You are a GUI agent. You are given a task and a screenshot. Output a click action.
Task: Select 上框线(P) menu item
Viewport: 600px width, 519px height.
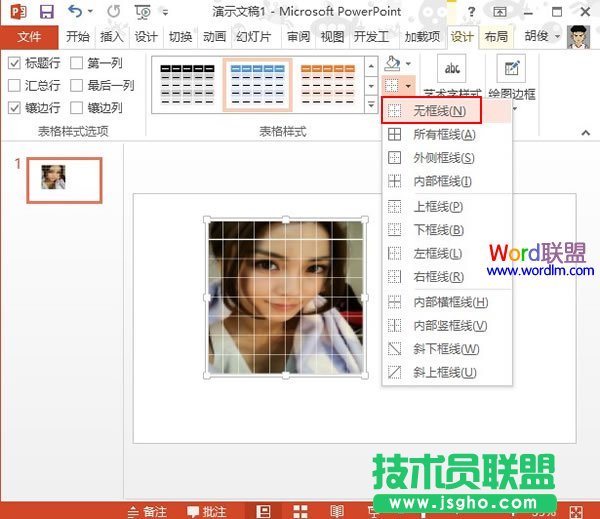point(447,207)
